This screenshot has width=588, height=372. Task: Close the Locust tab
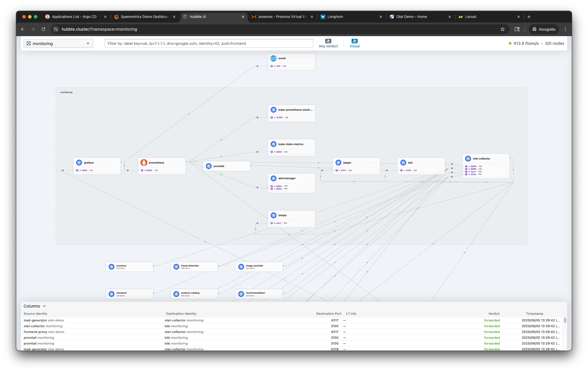(x=519, y=17)
